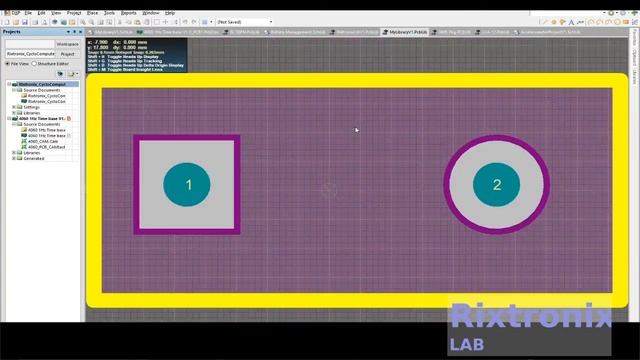Collapse the 4060 1Hz Time base project
The width and height of the screenshot is (640, 360).
(9, 119)
